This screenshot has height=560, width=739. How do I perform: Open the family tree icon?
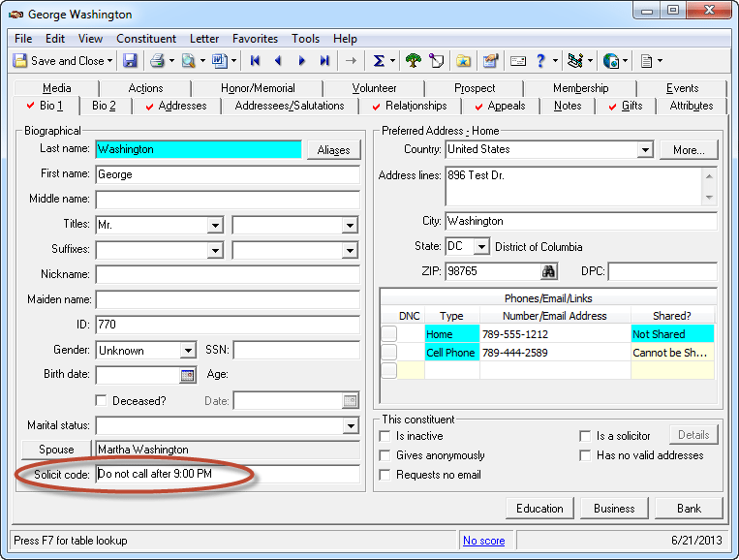tap(413, 61)
